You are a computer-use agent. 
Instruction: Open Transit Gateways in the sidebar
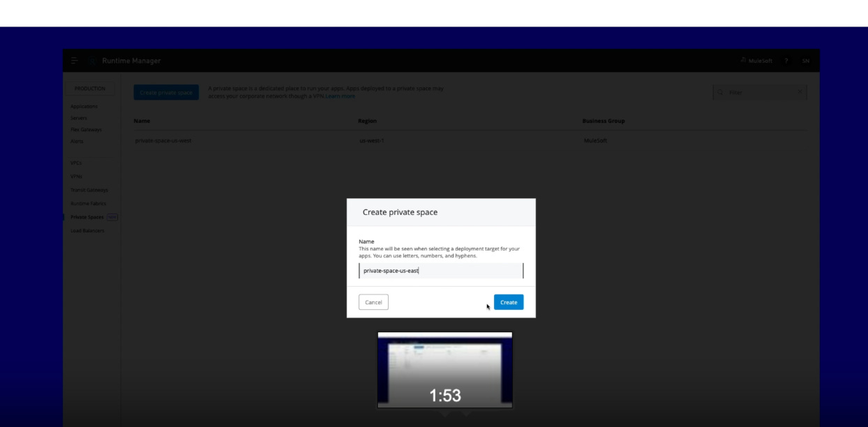[x=89, y=190]
